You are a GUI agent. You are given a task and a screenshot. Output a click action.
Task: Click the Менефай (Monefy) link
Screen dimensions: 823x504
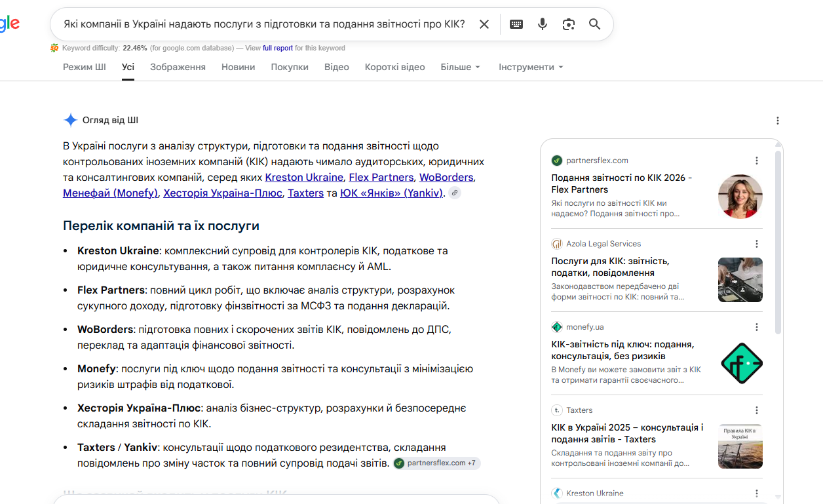point(110,193)
